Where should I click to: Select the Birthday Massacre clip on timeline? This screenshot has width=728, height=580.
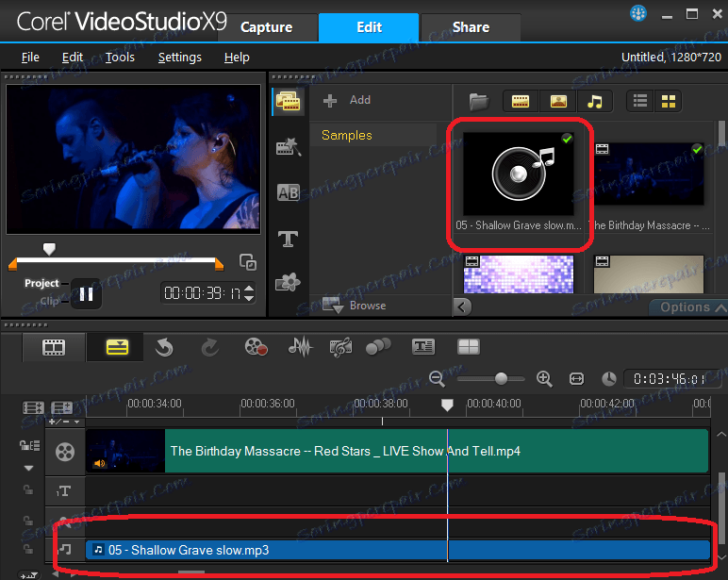(x=397, y=451)
